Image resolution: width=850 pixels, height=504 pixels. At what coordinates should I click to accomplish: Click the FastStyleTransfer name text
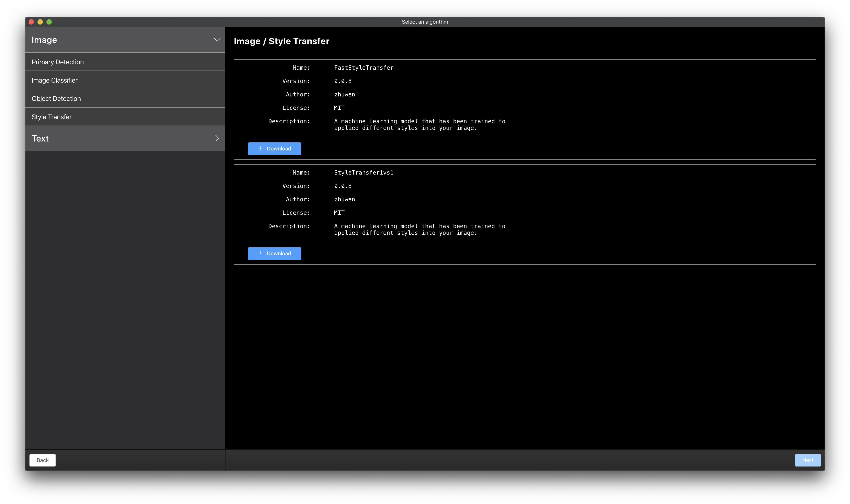(x=363, y=68)
